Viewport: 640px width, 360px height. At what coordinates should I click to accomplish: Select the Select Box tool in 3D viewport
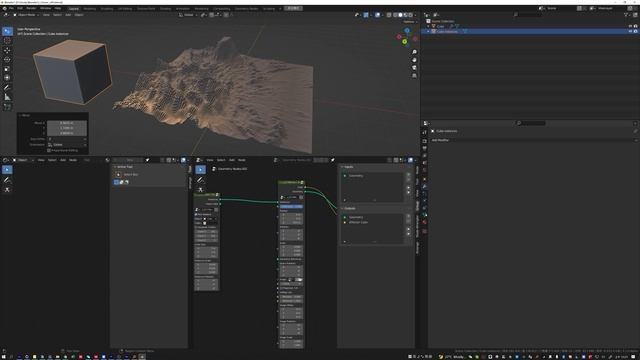(x=7, y=31)
